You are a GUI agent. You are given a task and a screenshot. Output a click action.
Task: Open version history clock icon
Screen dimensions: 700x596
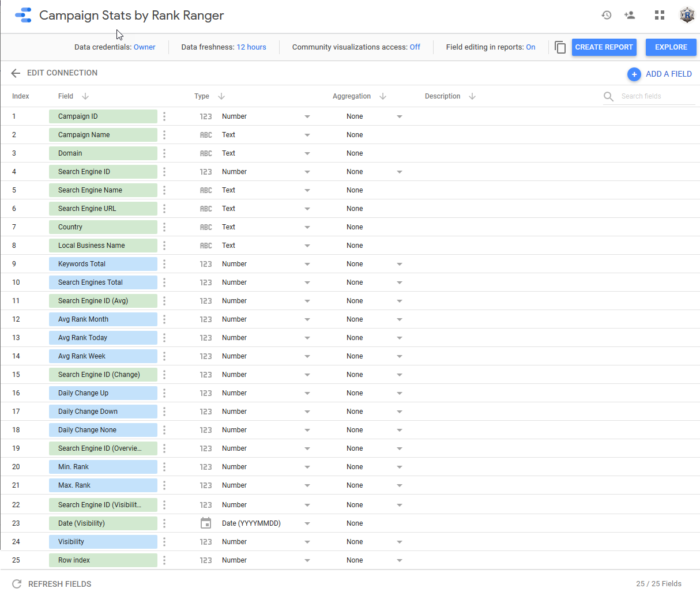(x=606, y=16)
